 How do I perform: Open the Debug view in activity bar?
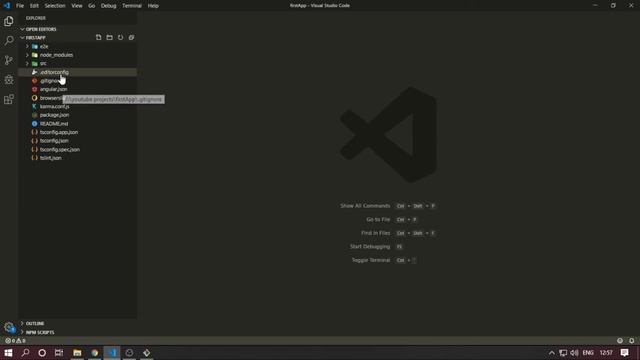coord(9,80)
